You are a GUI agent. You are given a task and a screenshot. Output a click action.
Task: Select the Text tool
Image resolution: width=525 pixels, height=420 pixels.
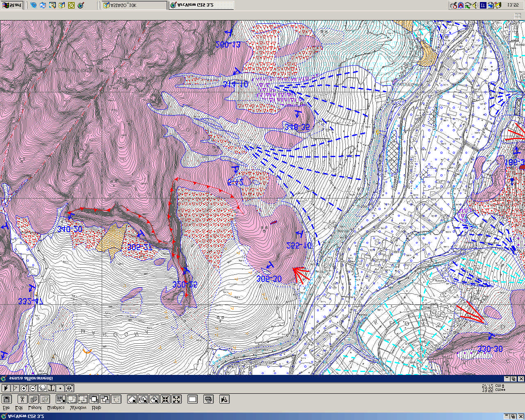(52, 388)
